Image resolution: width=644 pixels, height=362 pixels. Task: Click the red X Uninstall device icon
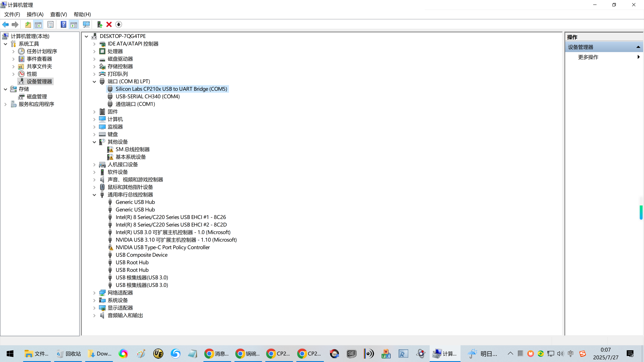click(109, 24)
